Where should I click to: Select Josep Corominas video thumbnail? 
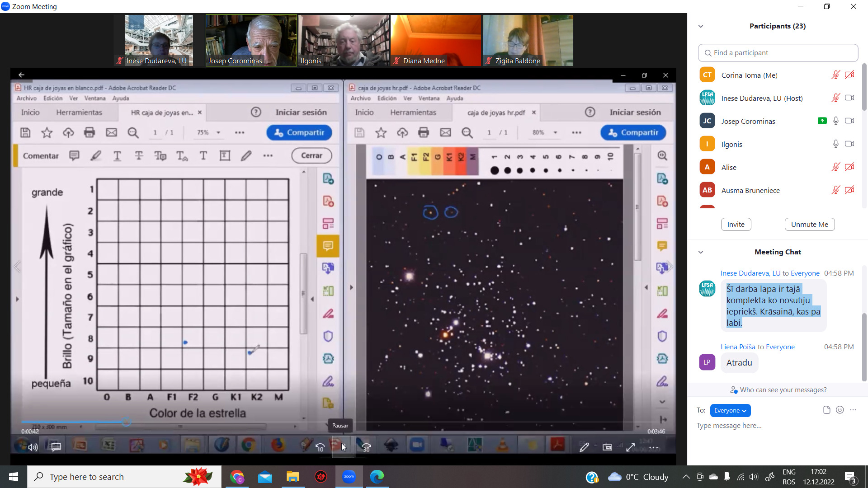[251, 40]
